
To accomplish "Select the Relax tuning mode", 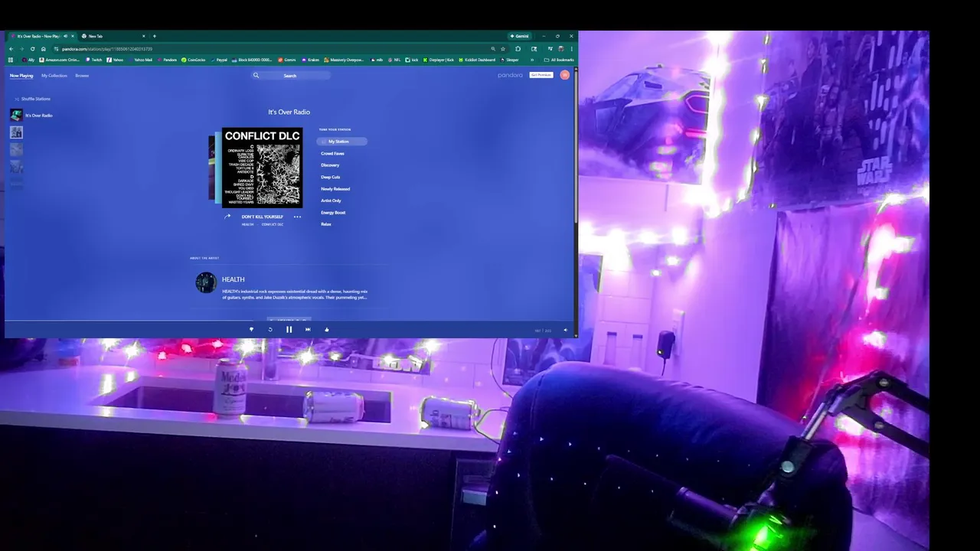I will coord(326,224).
